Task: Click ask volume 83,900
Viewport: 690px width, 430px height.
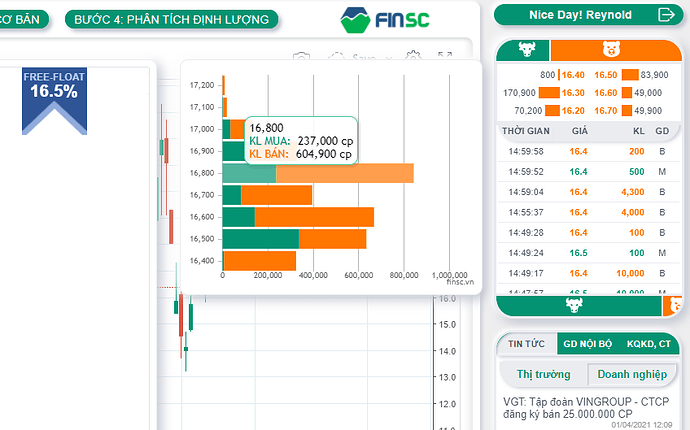Action: [654, 75]
